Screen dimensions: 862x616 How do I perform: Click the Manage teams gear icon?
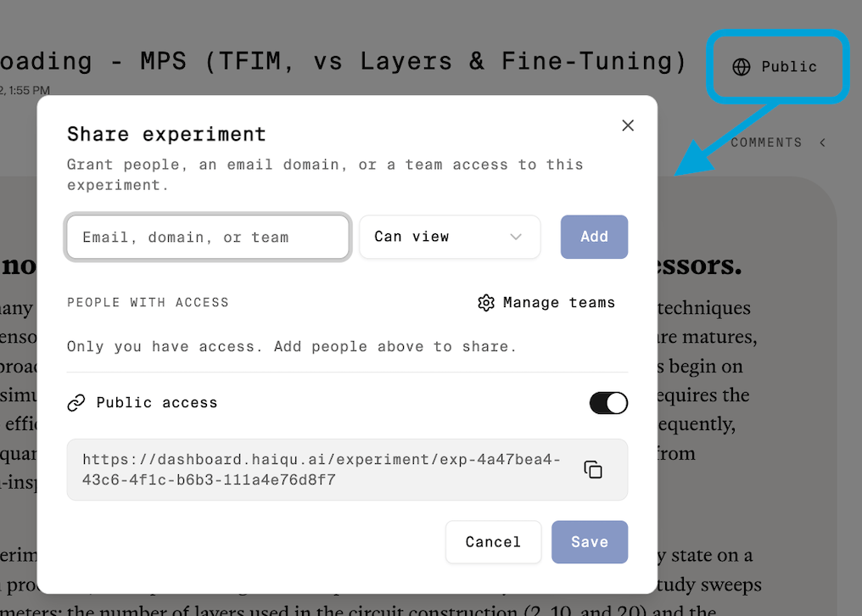pos(486,303)
